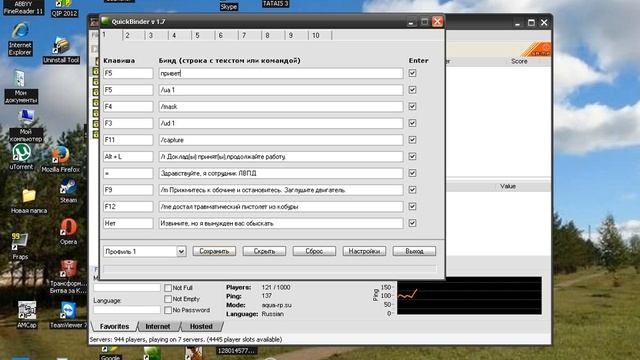The width and height of the screenshot is (640, 360).
Task: Click the bind field containing привет
Action: tap(281, 73)
